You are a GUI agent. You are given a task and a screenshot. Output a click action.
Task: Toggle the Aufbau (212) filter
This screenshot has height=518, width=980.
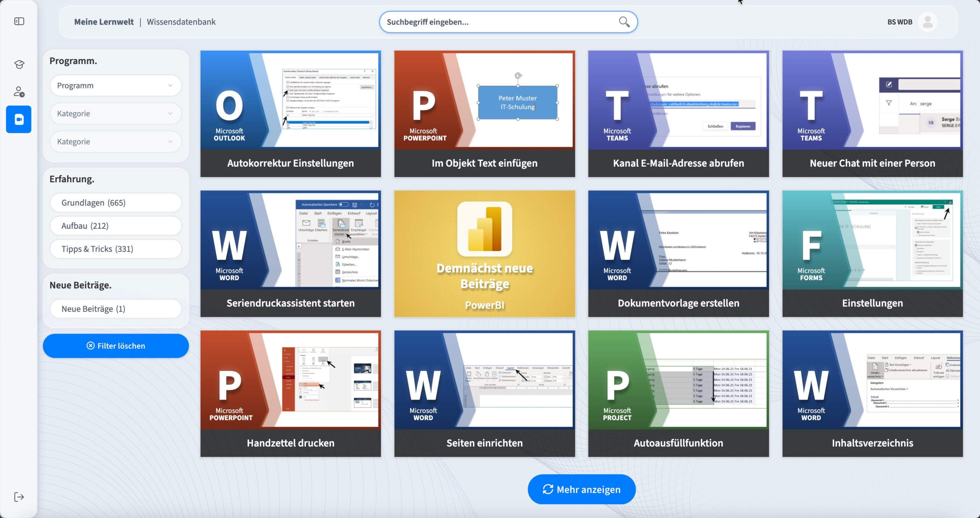116,226
